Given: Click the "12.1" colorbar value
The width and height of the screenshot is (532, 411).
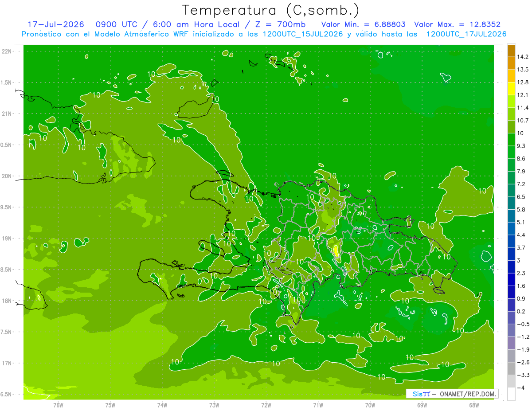Looking at the screenshot, I should [x=523, y=95].
